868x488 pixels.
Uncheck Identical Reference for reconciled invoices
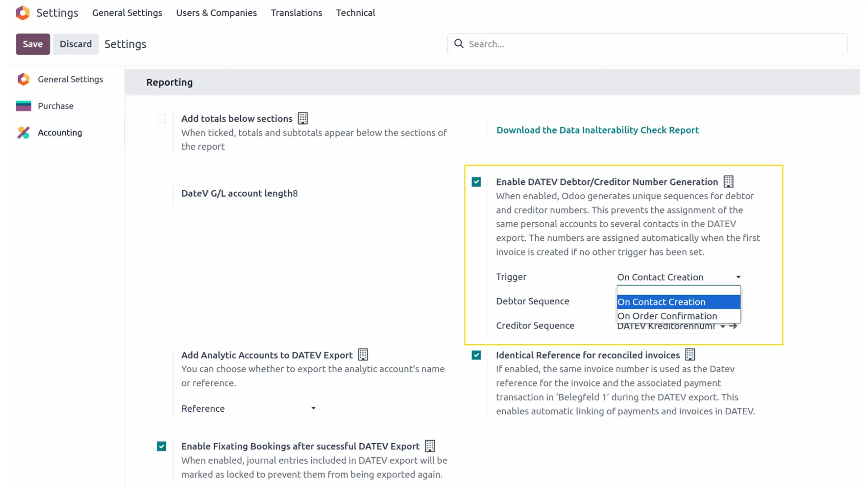(476, 355)
